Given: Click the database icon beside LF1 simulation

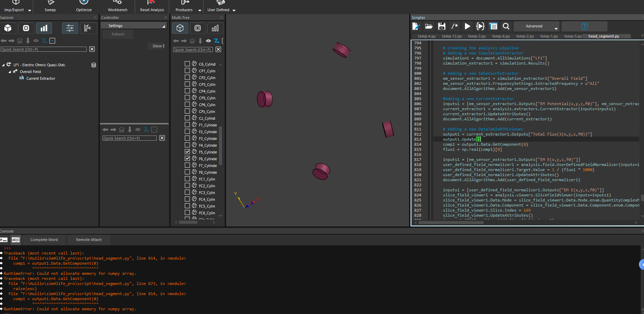Looking at the screenshot, I should [94, 65].
